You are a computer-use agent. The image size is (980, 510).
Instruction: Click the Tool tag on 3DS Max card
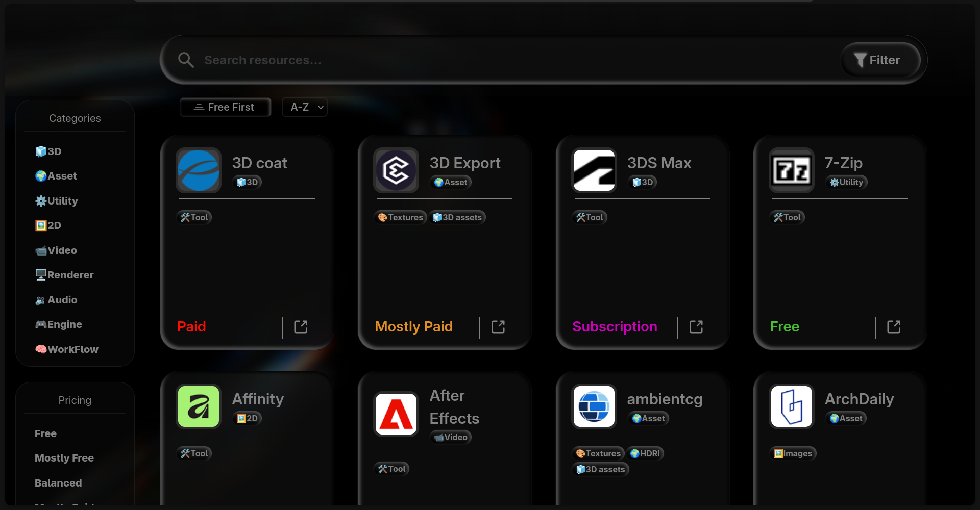click(590, 217)
